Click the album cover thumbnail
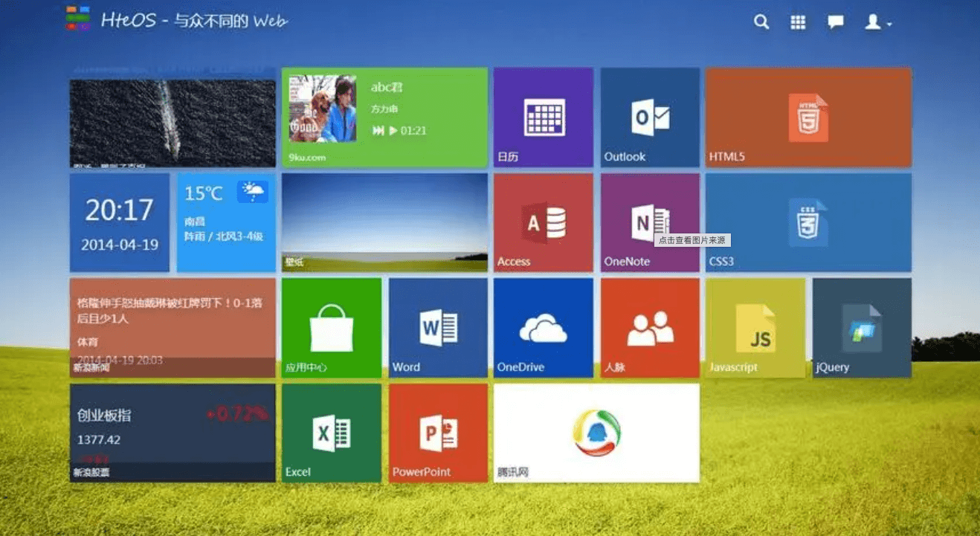This screenshot has height=536, width=980. (322, 109)
